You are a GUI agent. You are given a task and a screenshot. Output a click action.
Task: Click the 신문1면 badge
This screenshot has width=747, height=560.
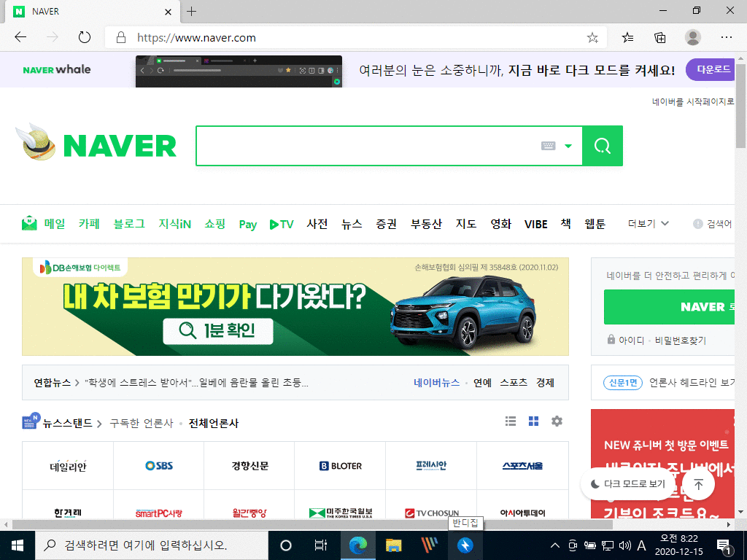[623, 383]
